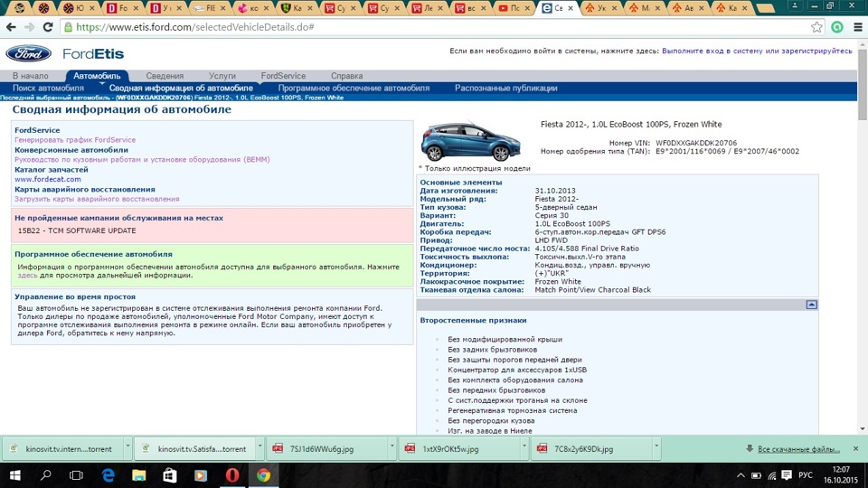This screenshot has width=868, height=488.
Task: Open taskbar search magnifier
Action: pos(46,475)
